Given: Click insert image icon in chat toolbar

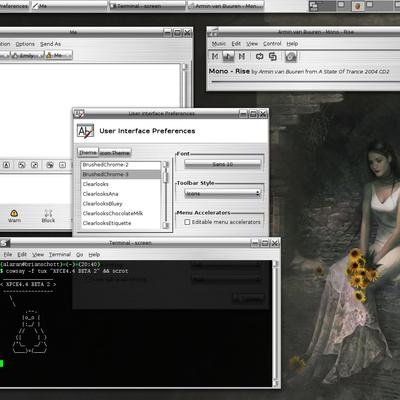Looking at the screenshot, I should pyautogui.click(x=50, y=165).
